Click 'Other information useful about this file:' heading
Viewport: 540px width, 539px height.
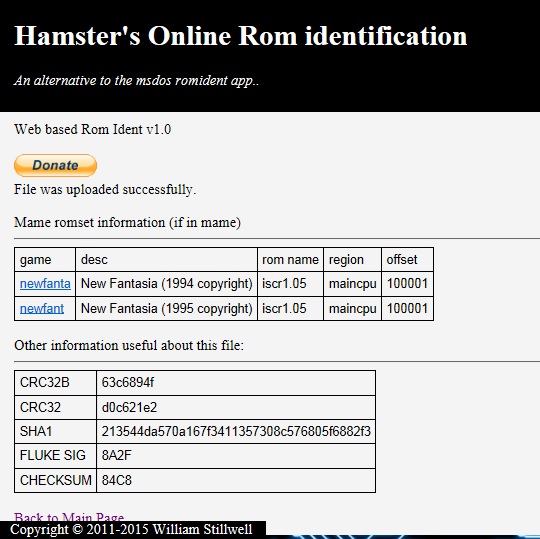129,345
